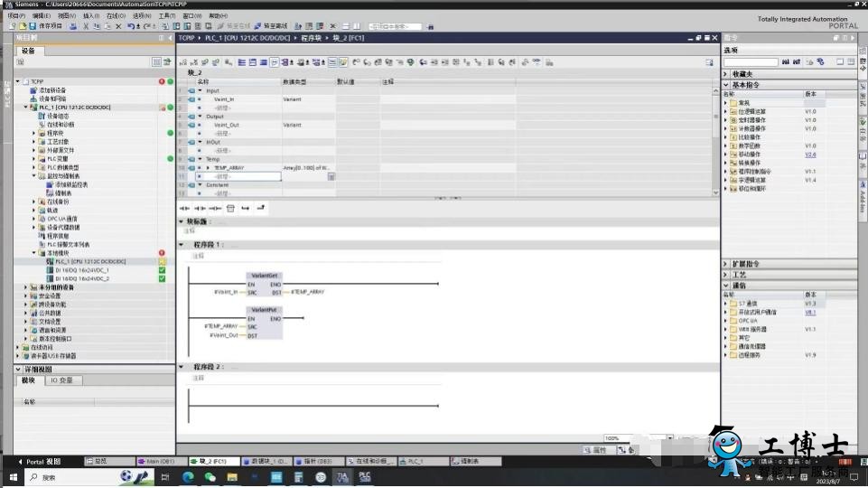Screen dimensions: 868x488
Task: Expand the OPC UA communication tree node
Action: [x=33, y=219]
